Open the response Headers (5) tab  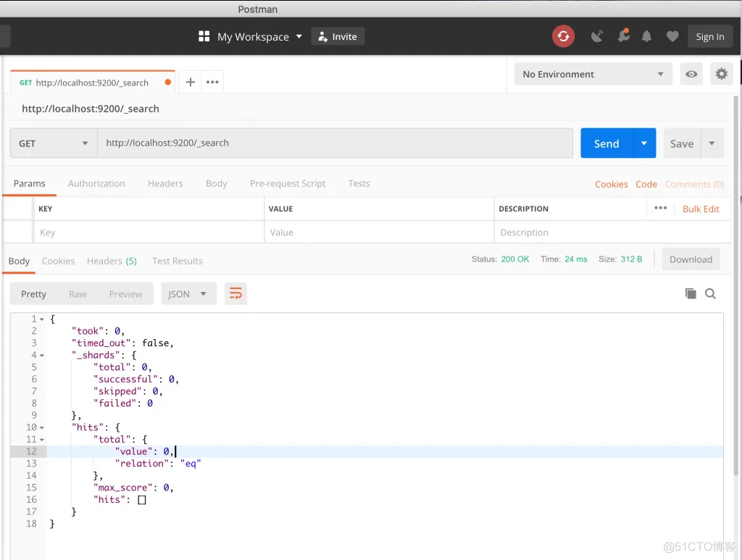pos(112,261)
